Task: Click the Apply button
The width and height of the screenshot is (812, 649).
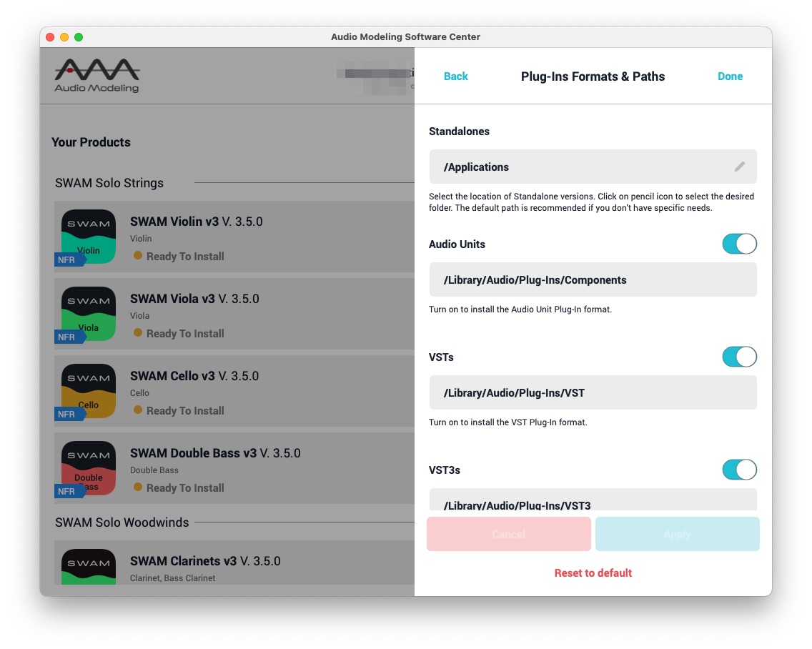Action: pyautogui.click(x=678, y=534)
